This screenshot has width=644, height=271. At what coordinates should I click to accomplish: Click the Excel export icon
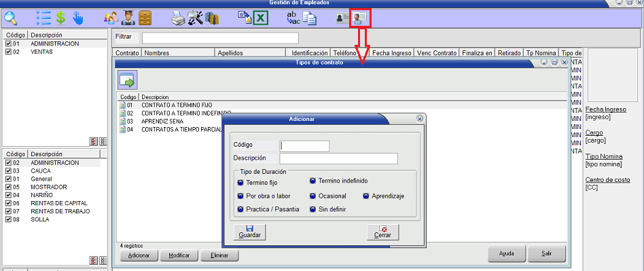click(x=261, y=18)
